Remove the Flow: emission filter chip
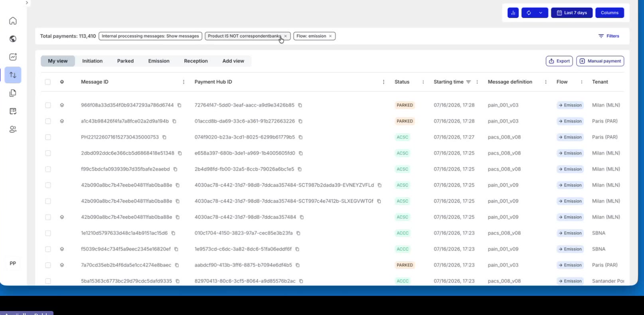This screenshot has width=644, height=315. (x=330, y=36)
